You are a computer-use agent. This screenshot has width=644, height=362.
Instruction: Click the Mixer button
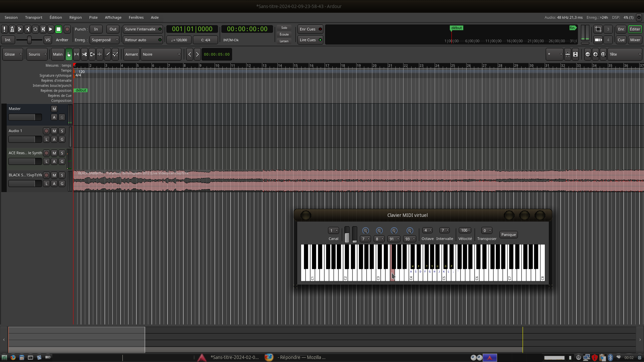[x=635, y=40]
